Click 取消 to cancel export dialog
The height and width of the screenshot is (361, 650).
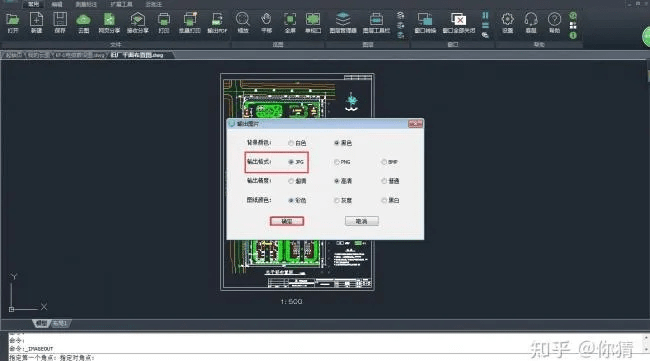point(361,221)
